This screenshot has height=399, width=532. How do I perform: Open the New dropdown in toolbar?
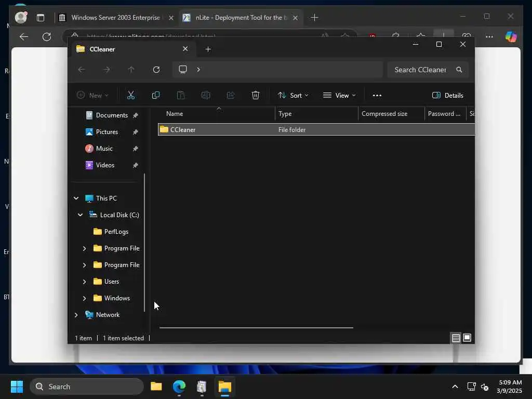click(x=92, y=96)
